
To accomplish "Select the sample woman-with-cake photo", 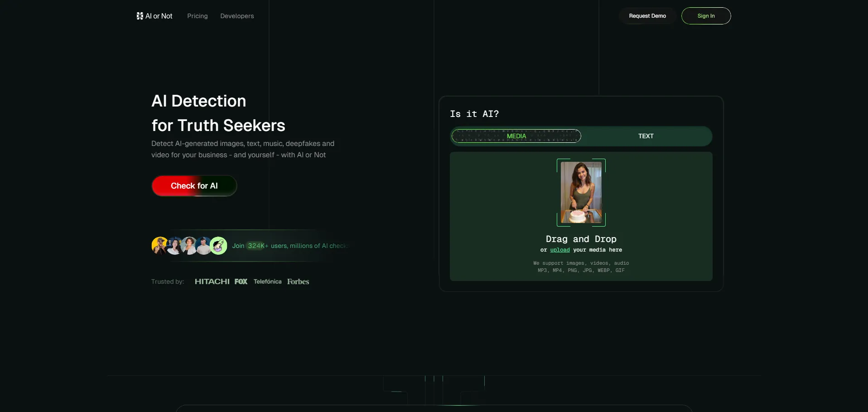I will 581,193.
